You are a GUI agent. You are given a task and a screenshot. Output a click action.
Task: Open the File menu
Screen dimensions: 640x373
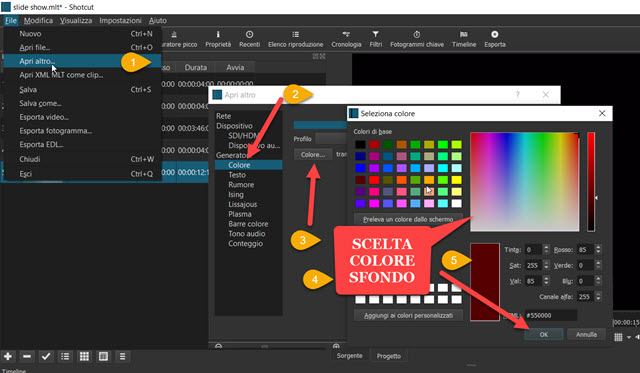point(11,20)
